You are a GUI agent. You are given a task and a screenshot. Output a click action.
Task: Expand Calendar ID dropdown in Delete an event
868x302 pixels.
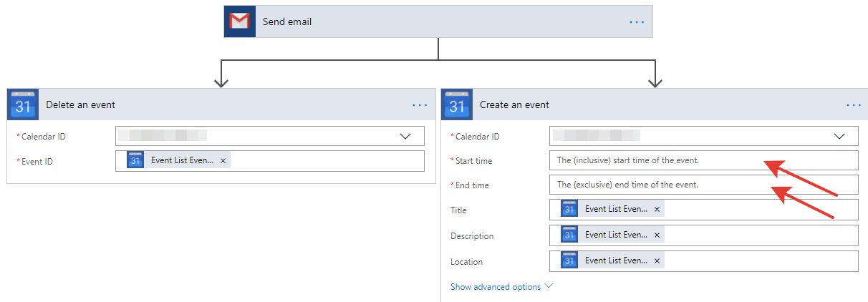click(x=405, y=136)
